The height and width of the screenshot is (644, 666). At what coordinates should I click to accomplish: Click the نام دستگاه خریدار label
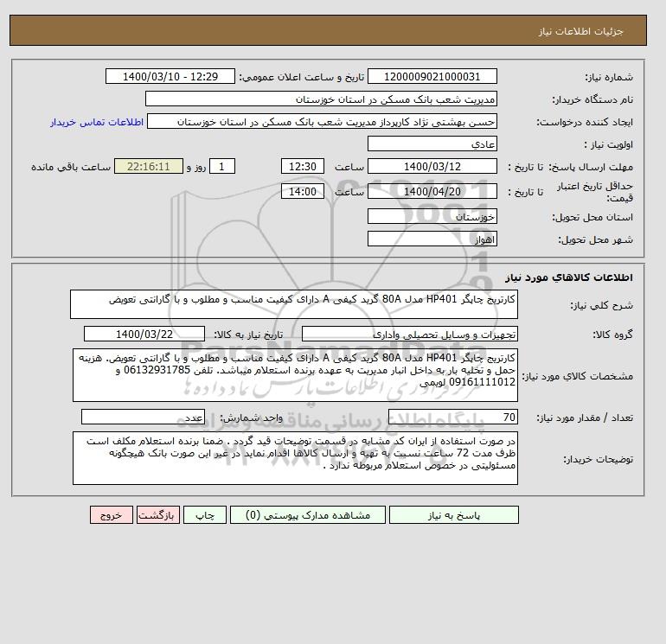(592, 99)
